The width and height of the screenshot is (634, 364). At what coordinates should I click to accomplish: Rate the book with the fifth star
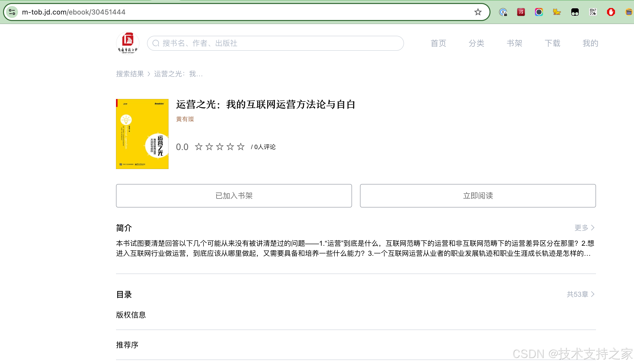point(241,147)
